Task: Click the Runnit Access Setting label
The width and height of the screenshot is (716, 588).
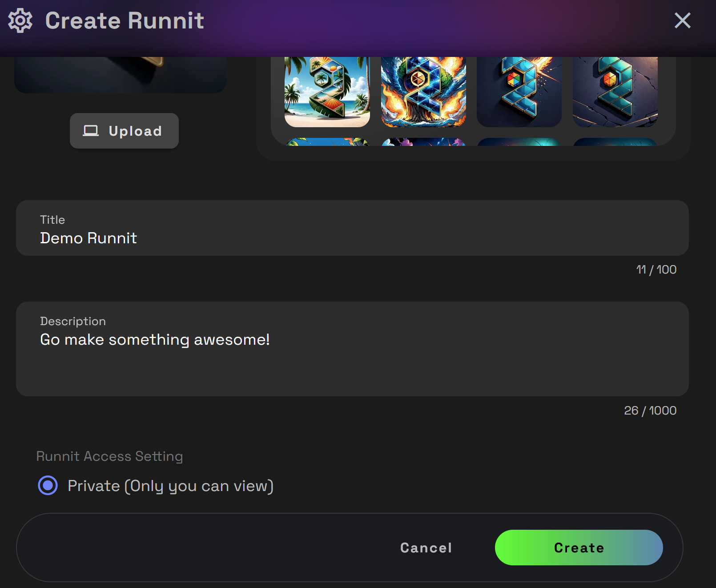Action: tap(109, 456)
